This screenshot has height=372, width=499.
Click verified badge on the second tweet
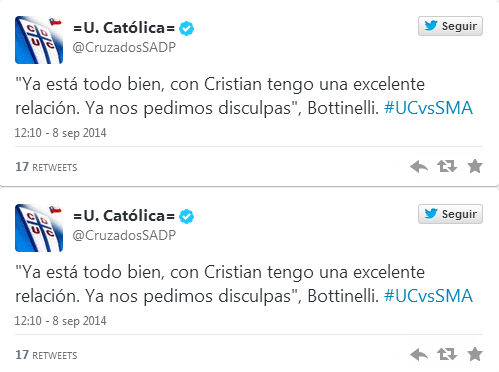coord(186,216)
